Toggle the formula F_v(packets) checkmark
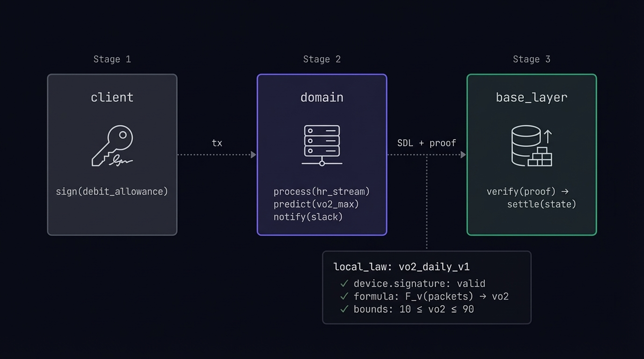The width and height of the screenshot is (644, 359). point(344,296)
